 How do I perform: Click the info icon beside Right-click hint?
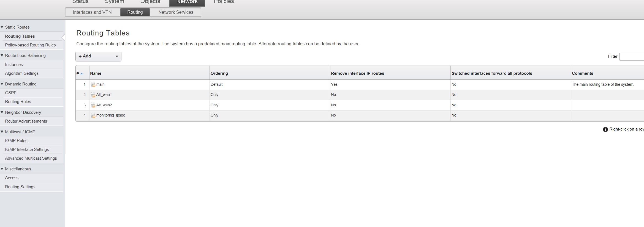pos(605,129)
